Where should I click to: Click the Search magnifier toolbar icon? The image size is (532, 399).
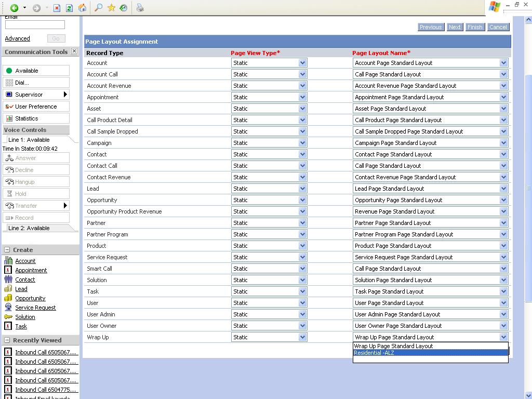click(x=98, y=8)
